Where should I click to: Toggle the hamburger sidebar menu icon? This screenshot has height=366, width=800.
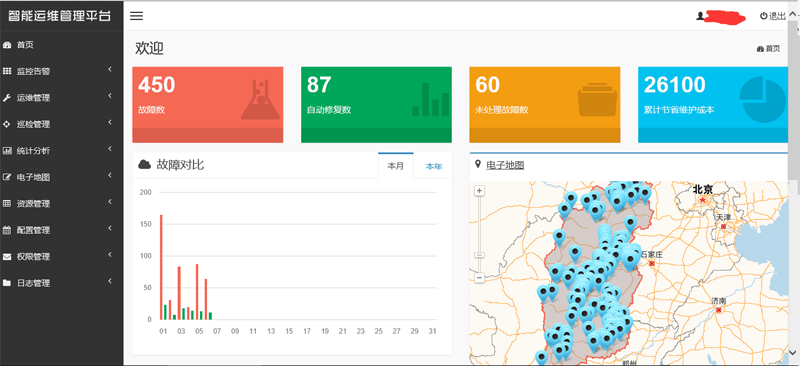(136, 16)
